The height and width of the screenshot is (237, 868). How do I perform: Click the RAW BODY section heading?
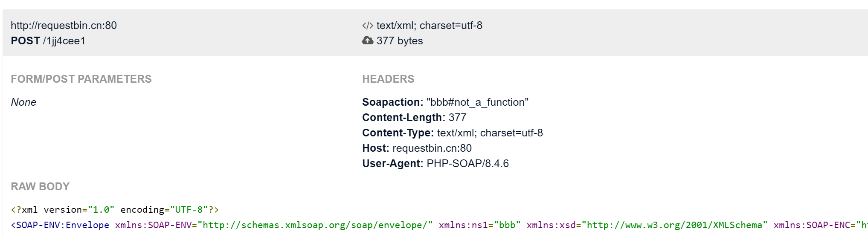coord(40,186)
